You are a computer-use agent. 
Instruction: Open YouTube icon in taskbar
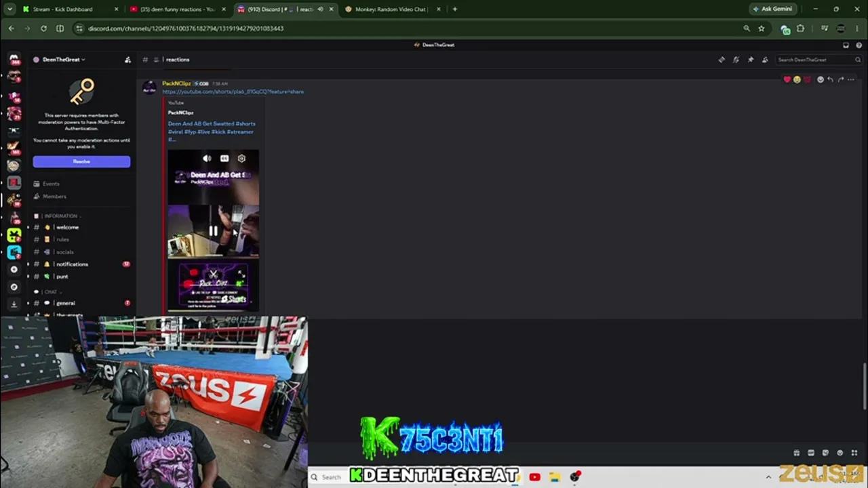[535, 477]
